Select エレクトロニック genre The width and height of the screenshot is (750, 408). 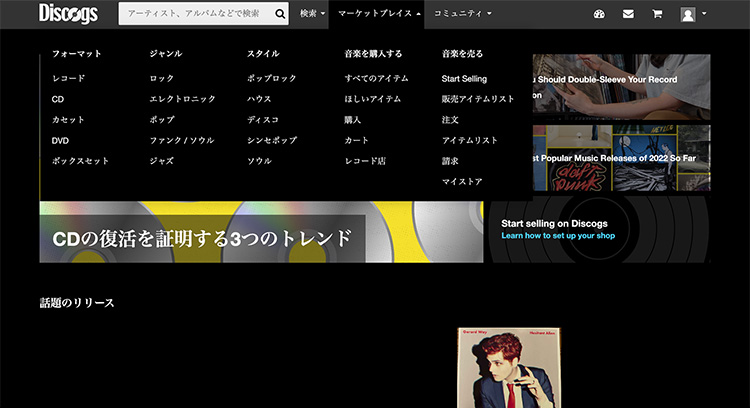coord(182,99)
